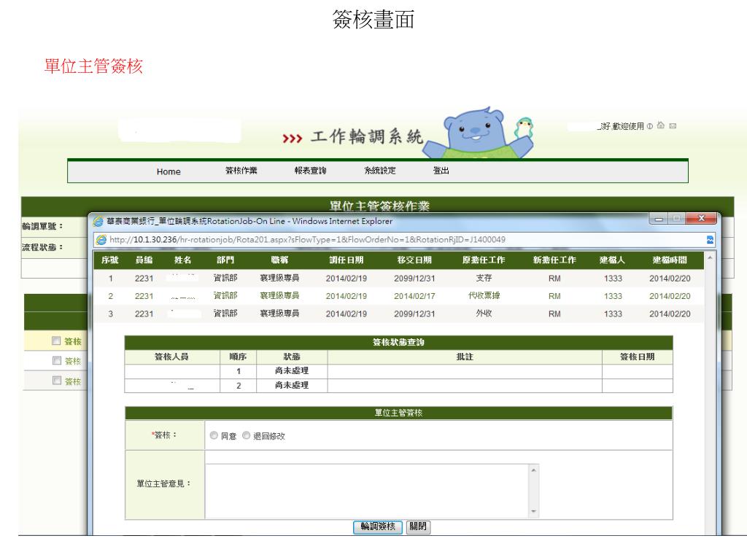Viewport: 747px width, 560px height.
Task: Click the mail icon in the page header
Action: [673, 125]
